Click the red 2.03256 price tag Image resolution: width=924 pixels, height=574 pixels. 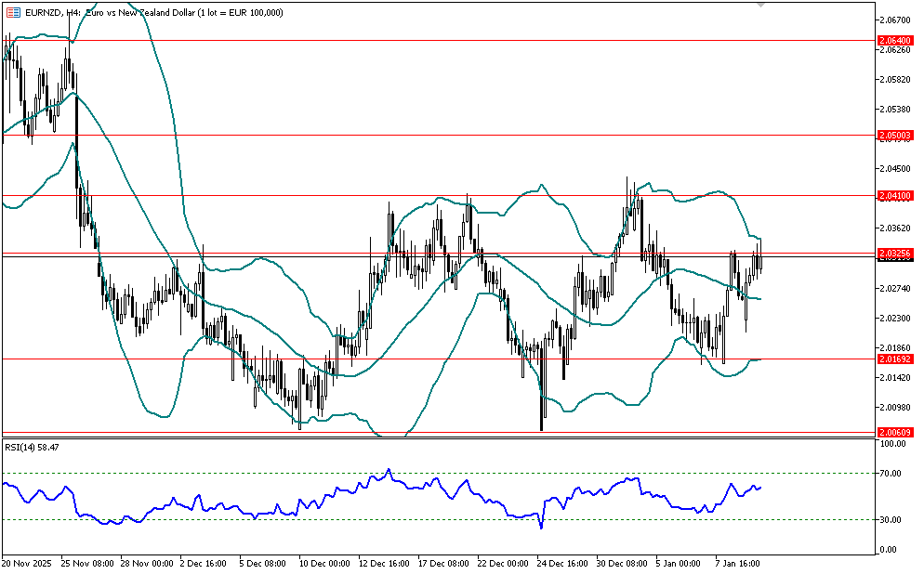tap(895, 253)
